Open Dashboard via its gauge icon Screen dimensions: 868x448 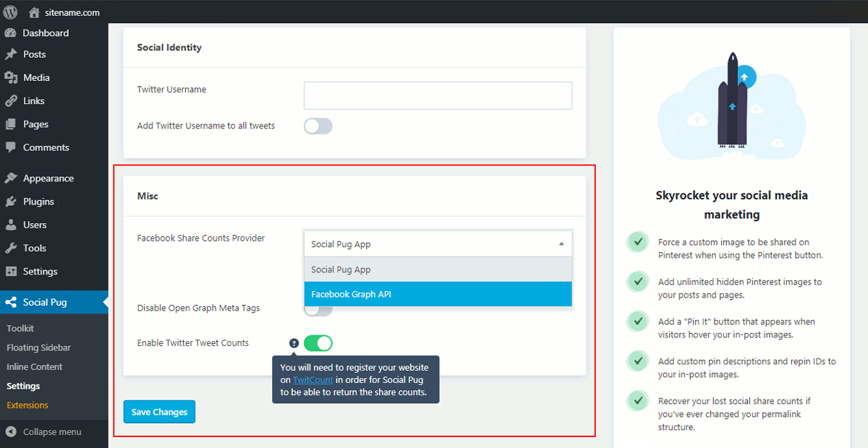point(10,33)
